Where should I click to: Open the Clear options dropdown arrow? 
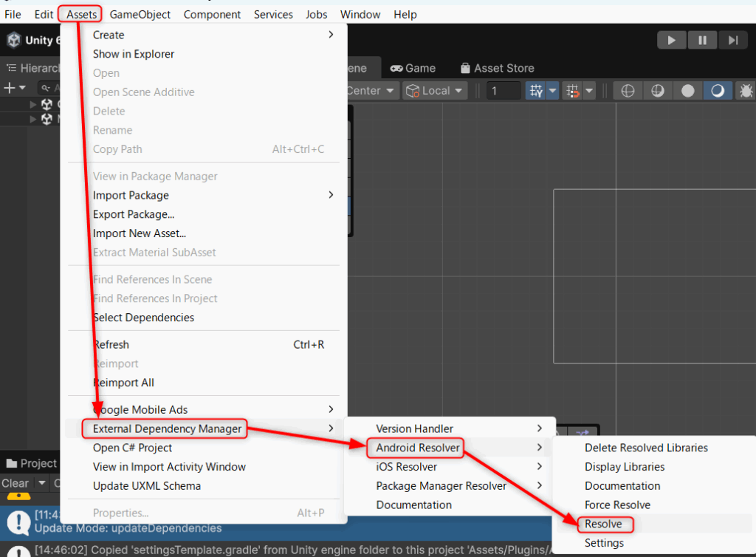click(41, 483)
